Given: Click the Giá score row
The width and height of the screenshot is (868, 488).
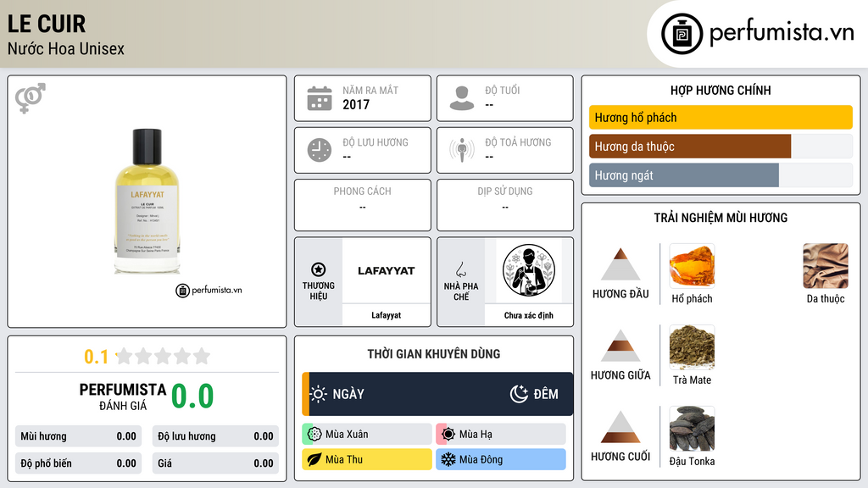Looking at the screenshot, I should [x=215, y=463].
